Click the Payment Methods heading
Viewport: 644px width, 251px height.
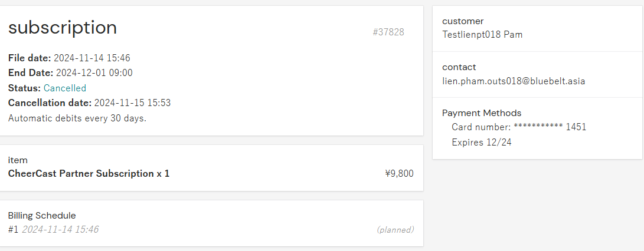pyautogui.click(x=482, y=113)
